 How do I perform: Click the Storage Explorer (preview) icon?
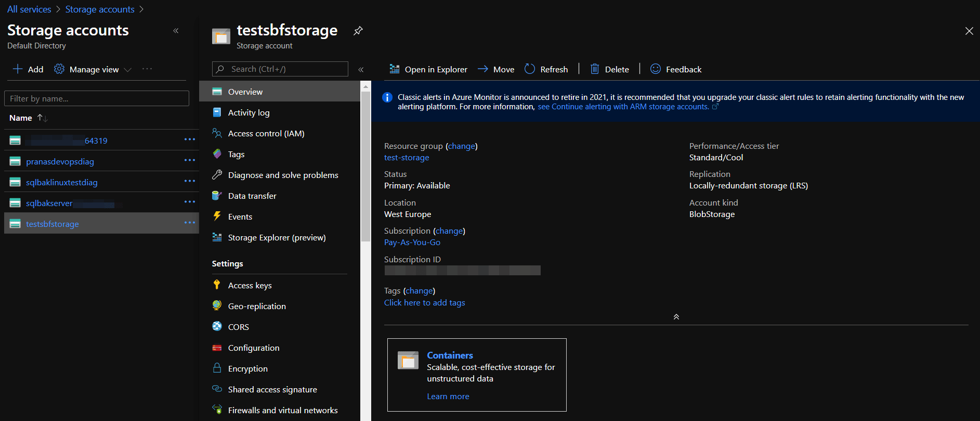pyautogui.click(x=217, y=237)
